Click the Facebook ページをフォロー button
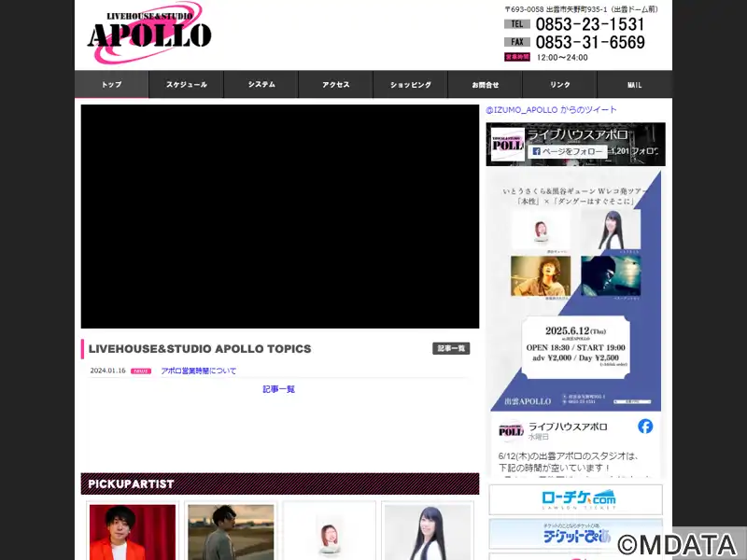747x560 pixels. coord(568,151)
